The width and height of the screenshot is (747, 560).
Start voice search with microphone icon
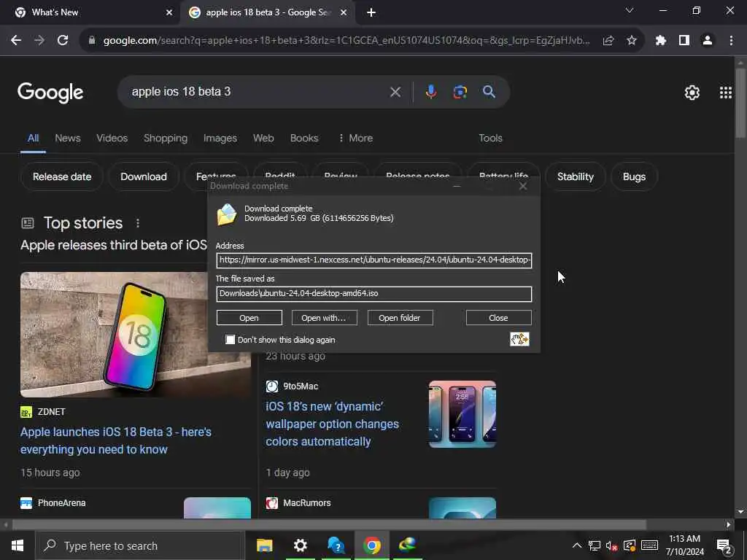point(430,92)
